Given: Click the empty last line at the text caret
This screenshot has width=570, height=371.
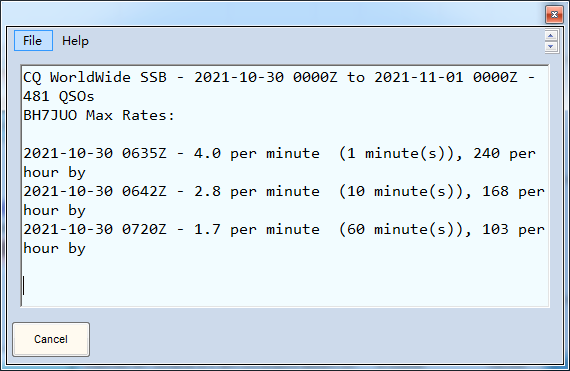Looking at the screenshot, I should point(24,286).
